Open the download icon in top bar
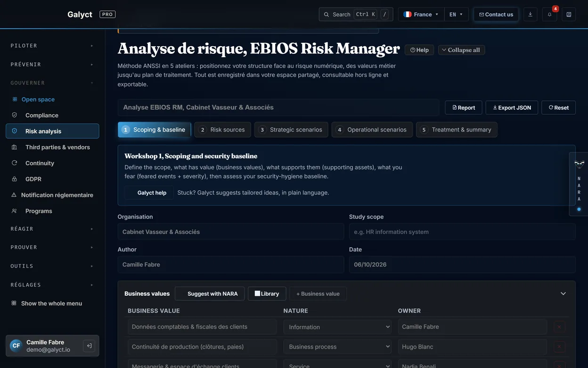The height and width of the screenshot is (368, 588). point(530,15)
